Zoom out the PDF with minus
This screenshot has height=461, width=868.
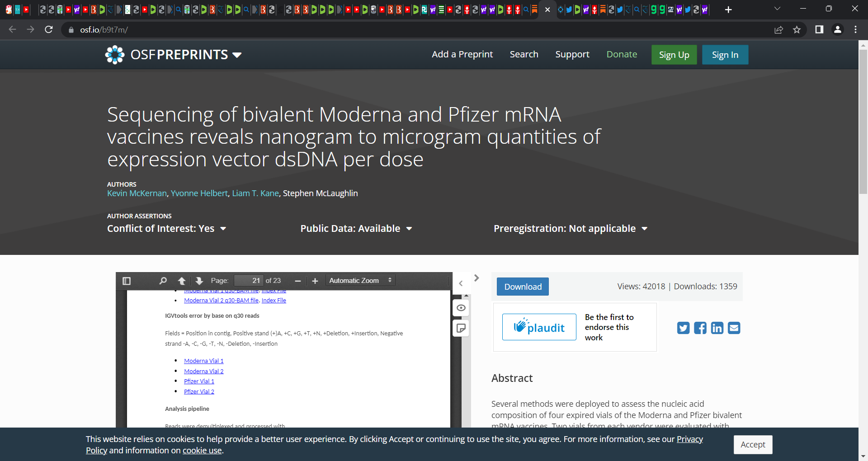(298, 281)
